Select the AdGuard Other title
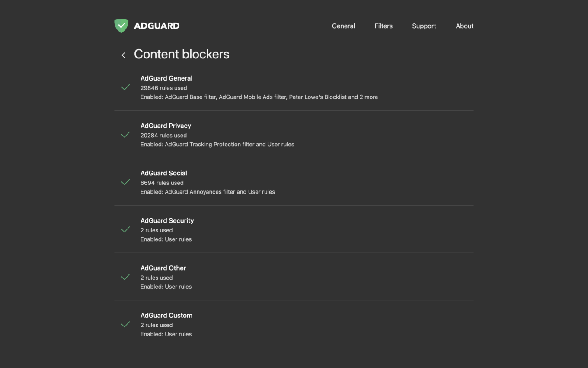The height and width of the screenshot is (368, 588). [163, 268]
